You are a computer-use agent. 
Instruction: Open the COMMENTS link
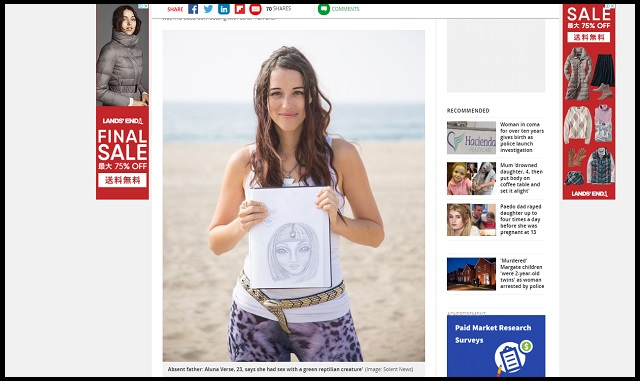pos(345,9)
